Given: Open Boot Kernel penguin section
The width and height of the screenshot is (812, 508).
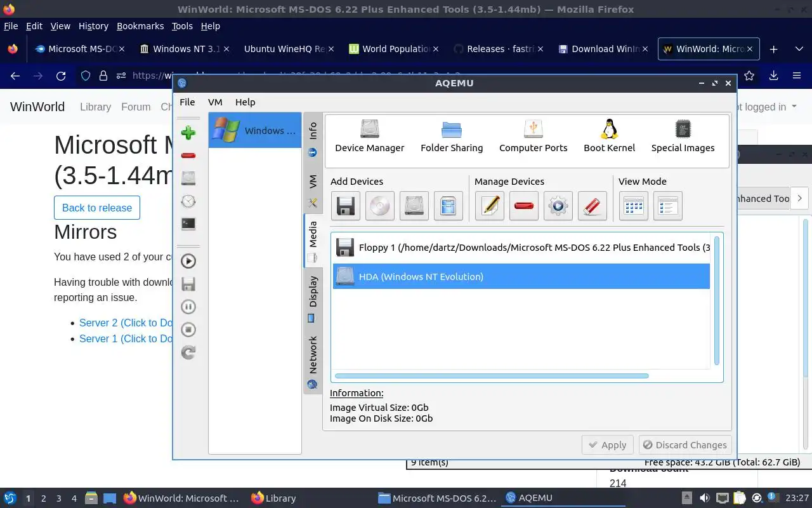Looking at the screenshot, I should click(609, 136).
